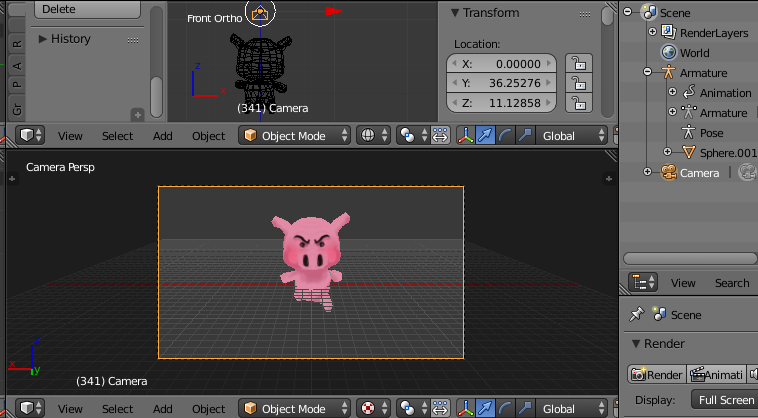Open outliner editor type selector
The image size is (758, 418).
(x=642, y=282)
